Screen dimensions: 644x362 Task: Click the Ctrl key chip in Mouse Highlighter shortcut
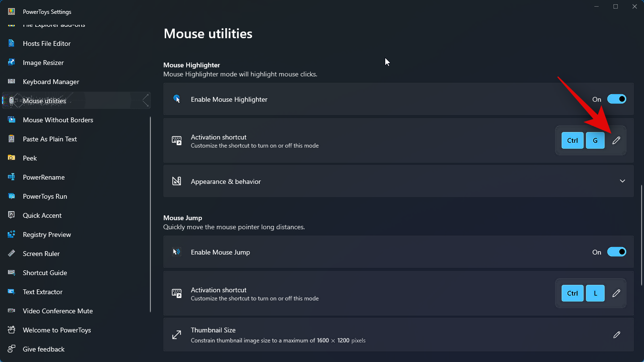(x=572, y=140)
